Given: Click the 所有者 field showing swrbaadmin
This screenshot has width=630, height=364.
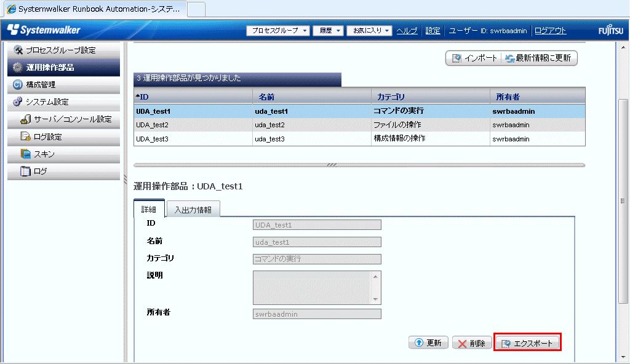Looking at the screenshot, I should click(317, 314).
